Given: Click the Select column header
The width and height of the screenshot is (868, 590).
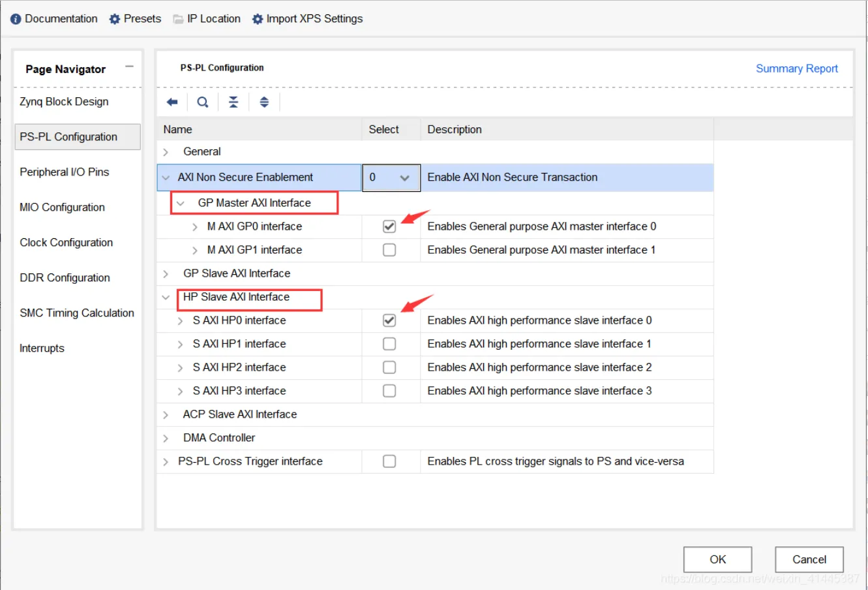Looking at the screenshot, I should [391, 129].
